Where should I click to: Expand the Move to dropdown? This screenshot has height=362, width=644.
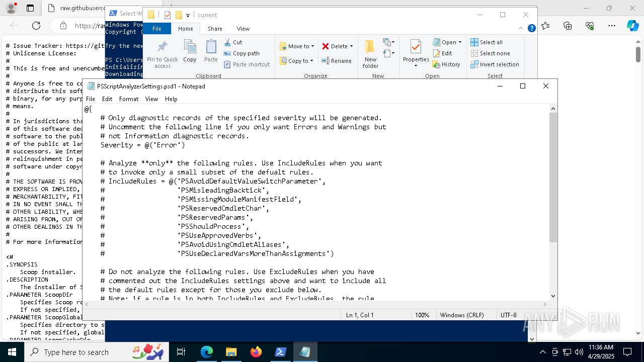click(312, 46)
